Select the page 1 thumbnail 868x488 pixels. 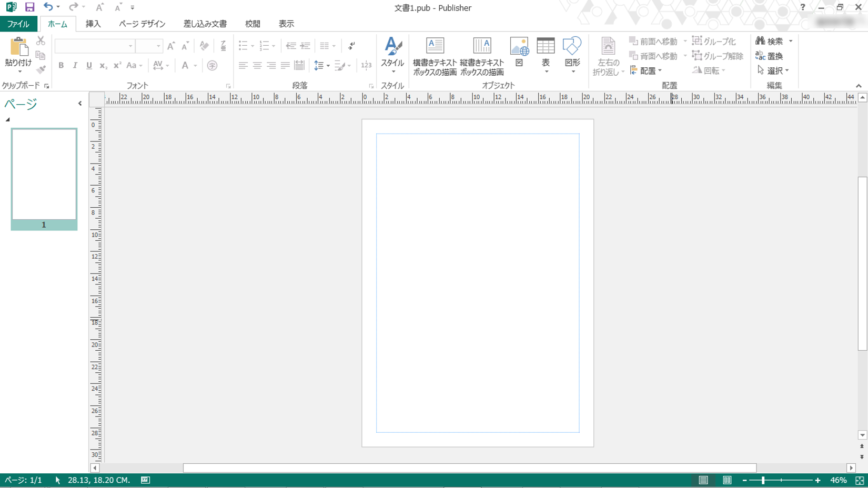(x=44, y=175)
